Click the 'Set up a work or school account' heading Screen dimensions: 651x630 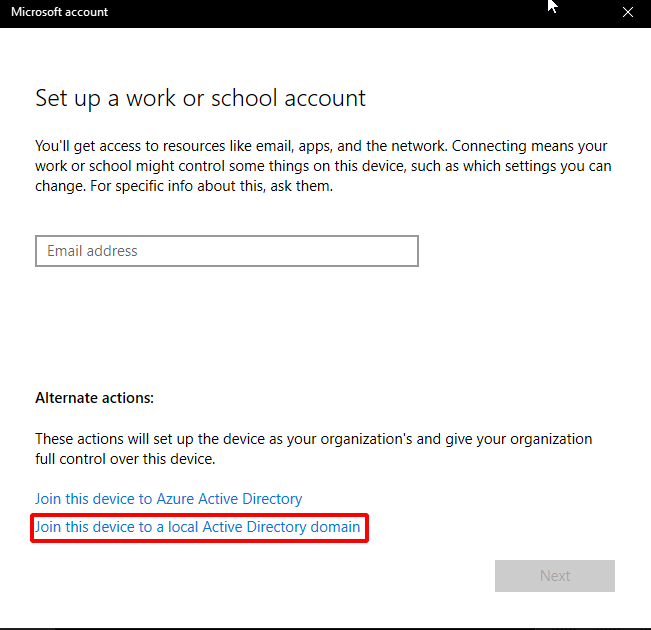click(200, 99)
